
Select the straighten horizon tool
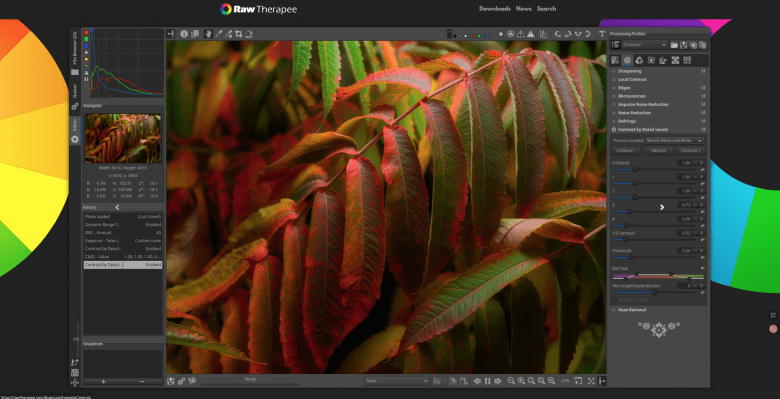[249, 34]
